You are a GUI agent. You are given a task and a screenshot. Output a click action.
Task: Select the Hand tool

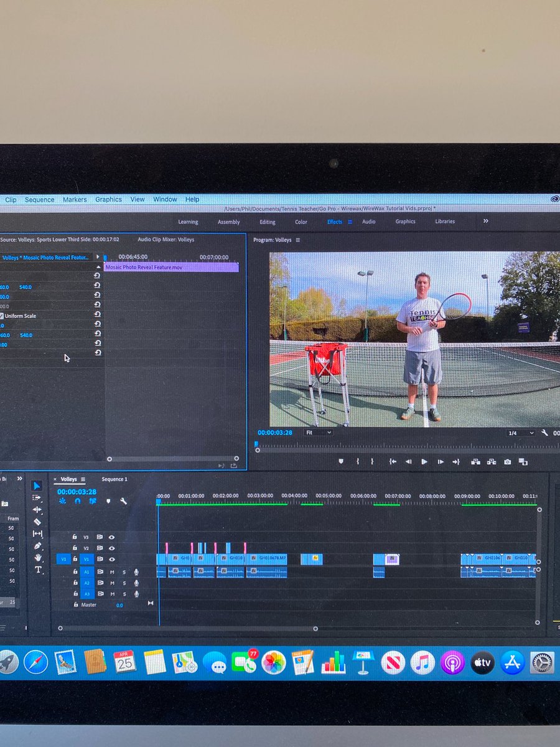pyautogui.click(x=37, y=558)
